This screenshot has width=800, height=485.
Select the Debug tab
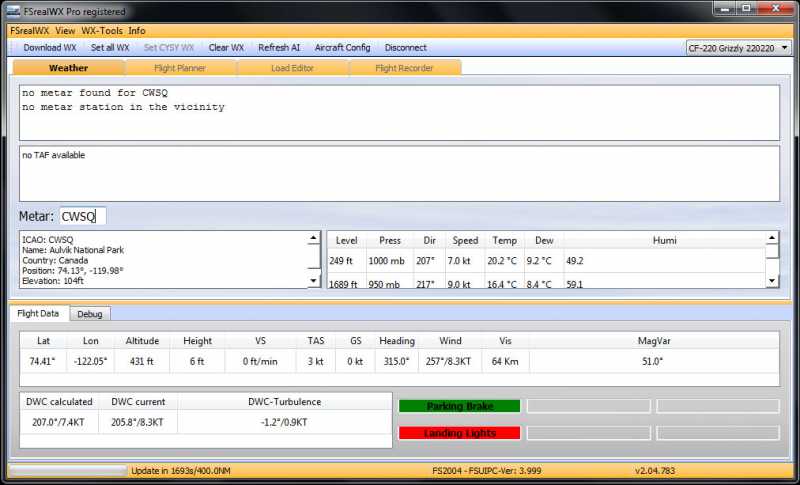pyautogui.click(x=90, y=314)
